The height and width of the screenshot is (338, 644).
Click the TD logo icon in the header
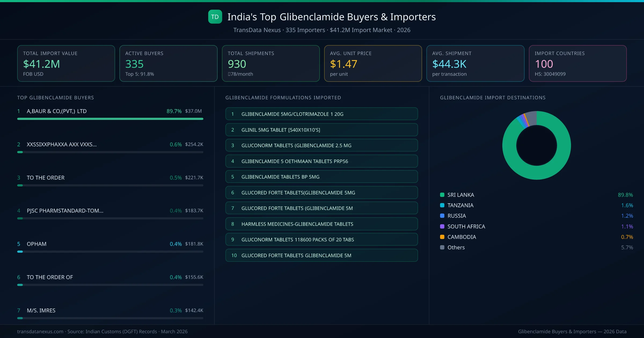[x=215, y=17]
